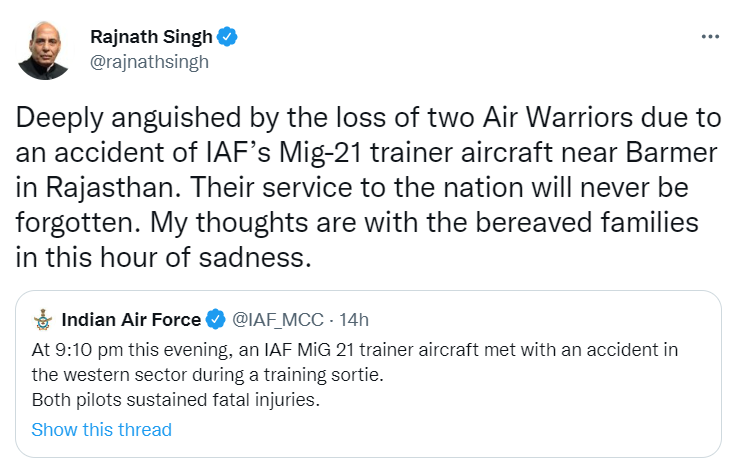The width and height of the screenshot is (740, 467).
Task: Open the tweet's more options menu
Action: 710,37
